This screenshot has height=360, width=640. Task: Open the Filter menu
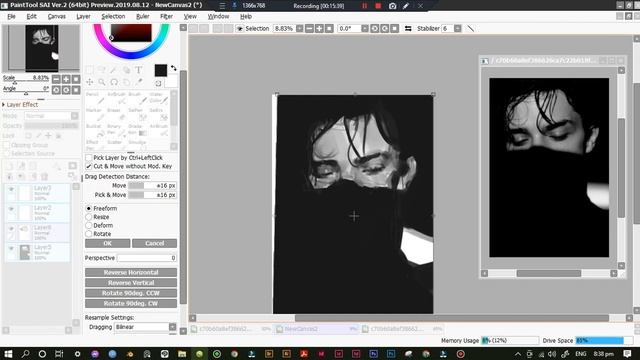(166, 16)
